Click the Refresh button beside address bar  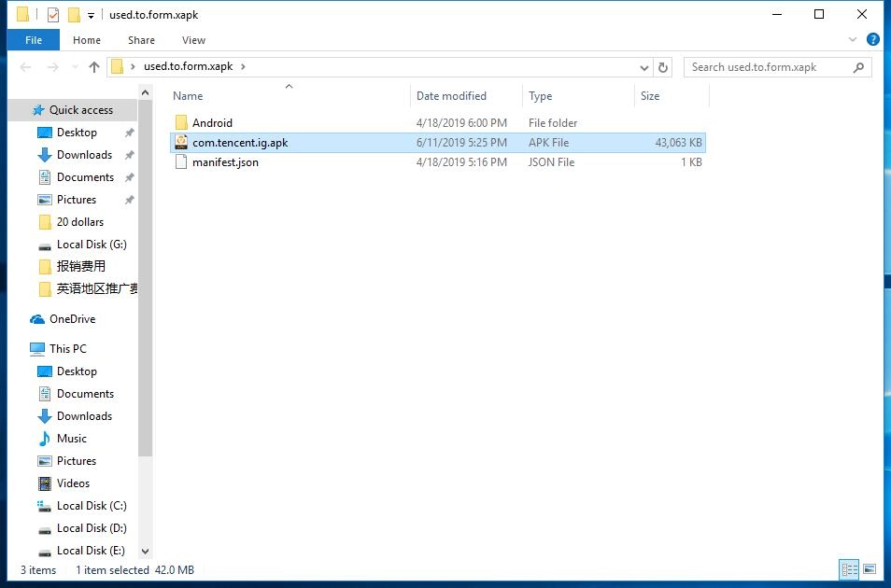[663, 67]
